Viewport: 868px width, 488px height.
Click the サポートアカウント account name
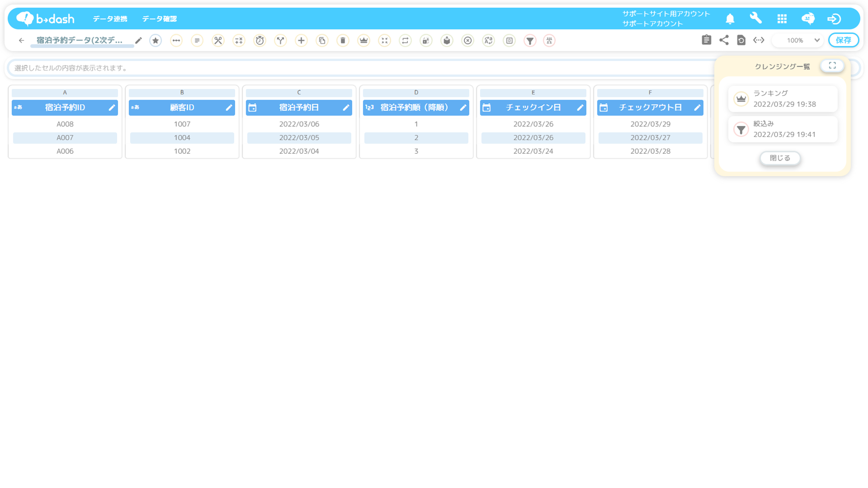[653, 23]
